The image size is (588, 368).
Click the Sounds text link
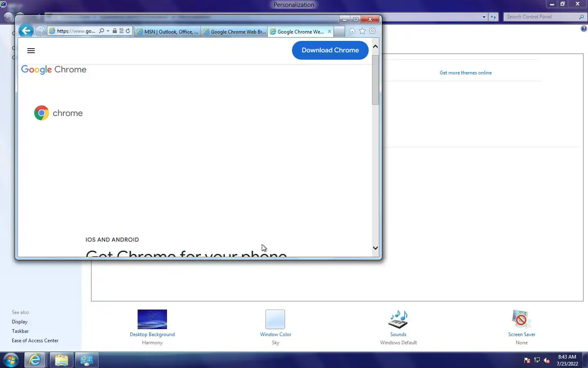(x=398, y=334)
